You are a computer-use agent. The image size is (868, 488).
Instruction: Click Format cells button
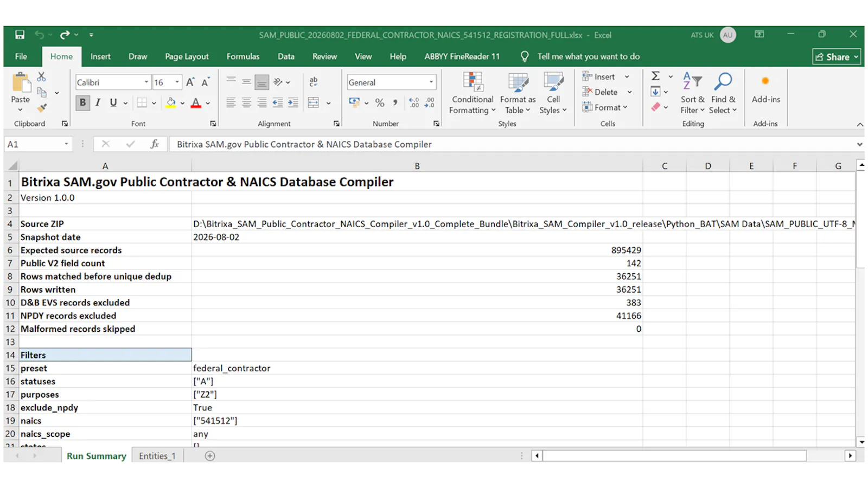(605, 107)
